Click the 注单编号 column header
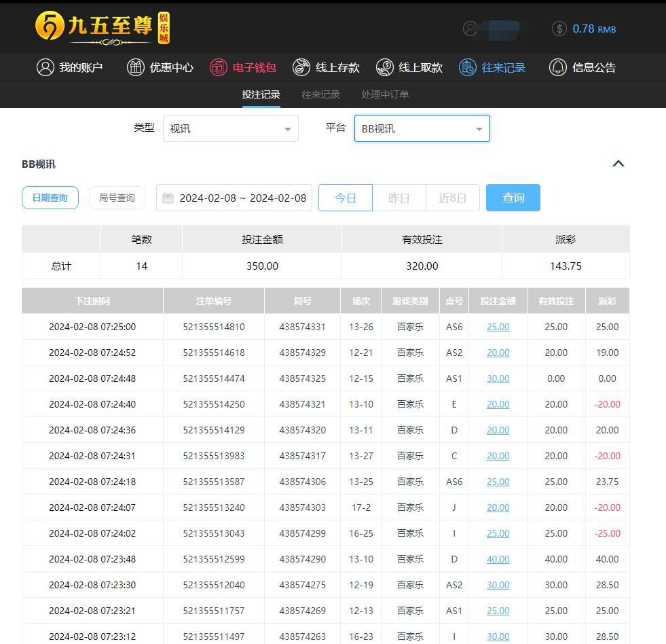 pyautogui.click(x=214, y=301)
